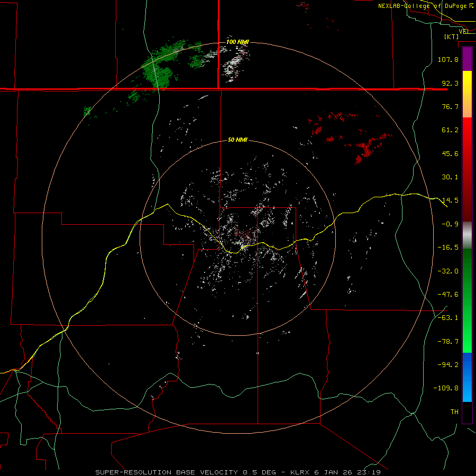This screenshot has height=476, width=476.
Task: Click the red segment of the velocity color bar
Action: 467,169
